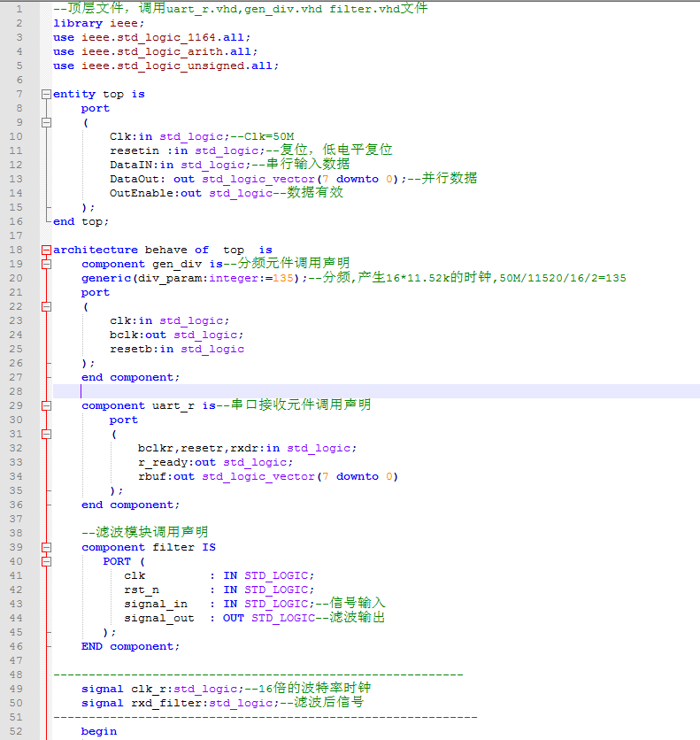Click 'ieee.std_logic_unsigned.all;' on line 5
700x740 pixels.
[x=181, y=66]
